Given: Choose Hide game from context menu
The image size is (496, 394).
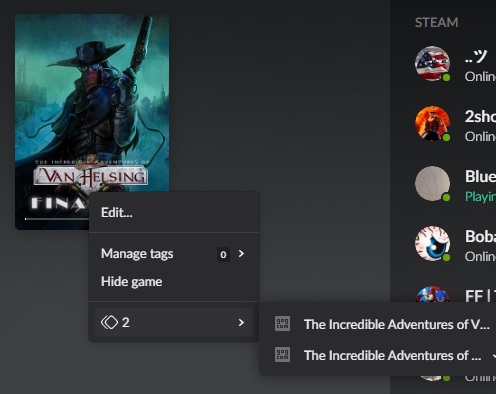Looking at the screenshot, I should point(174,282).
